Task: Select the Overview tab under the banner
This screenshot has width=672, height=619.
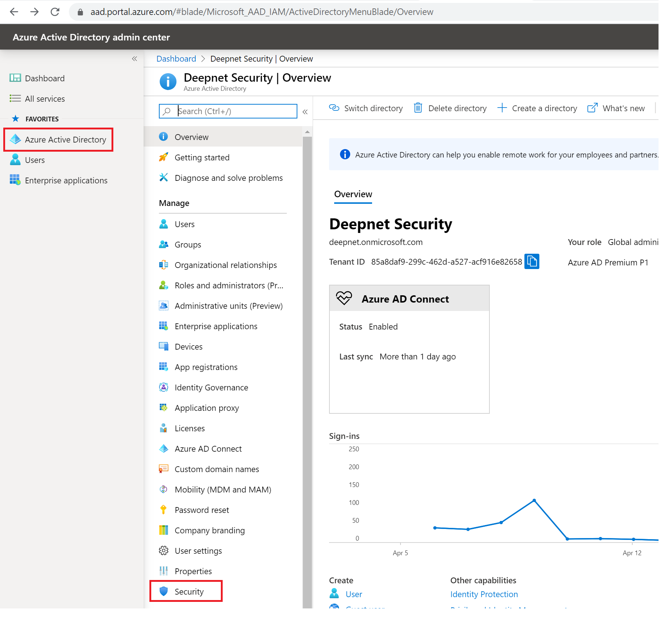Action: point(353,194)
